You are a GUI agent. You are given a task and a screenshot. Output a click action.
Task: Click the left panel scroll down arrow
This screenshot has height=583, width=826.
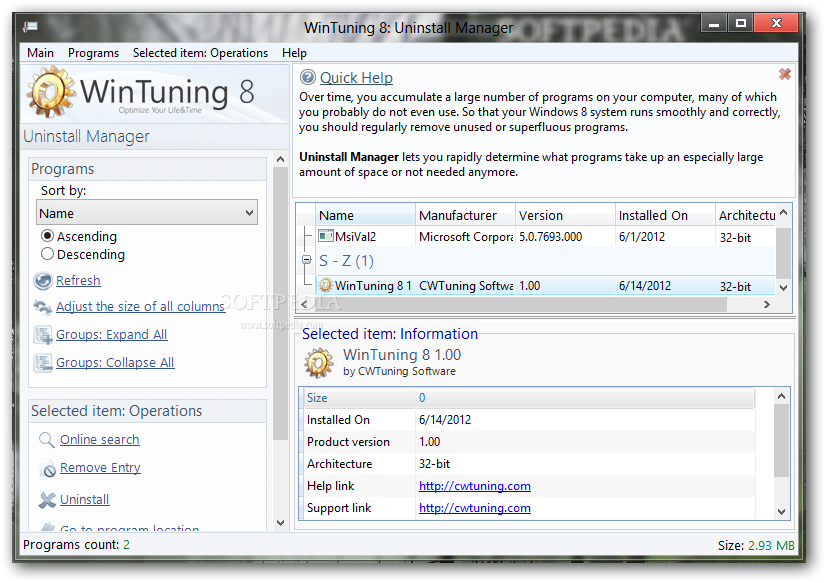(280, 522)
